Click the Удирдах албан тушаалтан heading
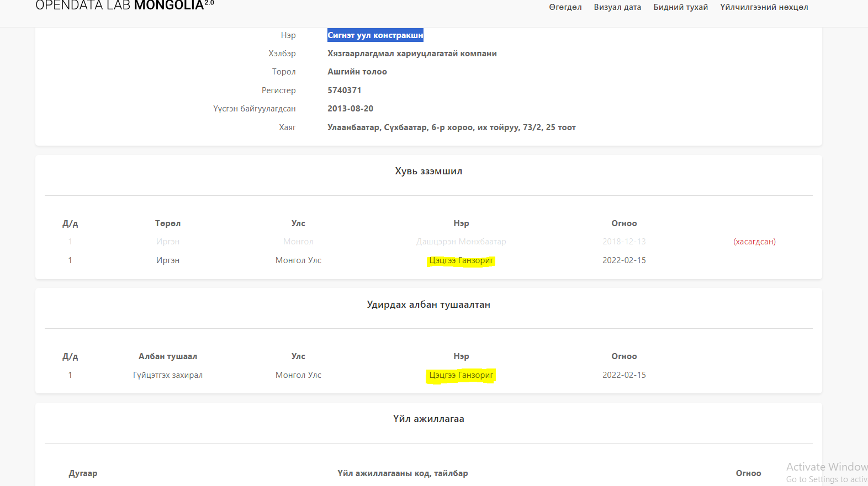 pos(428,305)
